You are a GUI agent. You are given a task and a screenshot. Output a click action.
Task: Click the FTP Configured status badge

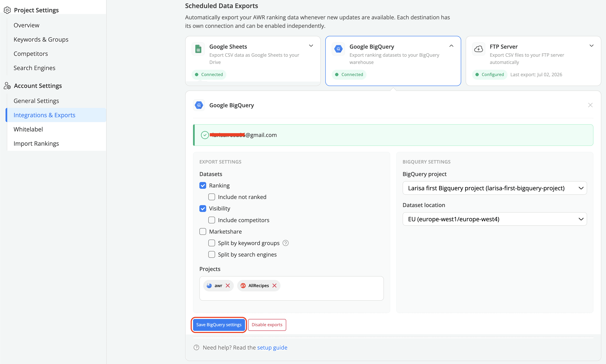489,75
